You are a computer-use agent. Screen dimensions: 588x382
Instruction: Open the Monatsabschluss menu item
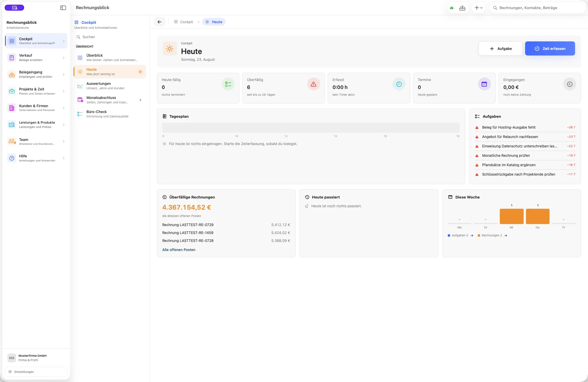110,100
